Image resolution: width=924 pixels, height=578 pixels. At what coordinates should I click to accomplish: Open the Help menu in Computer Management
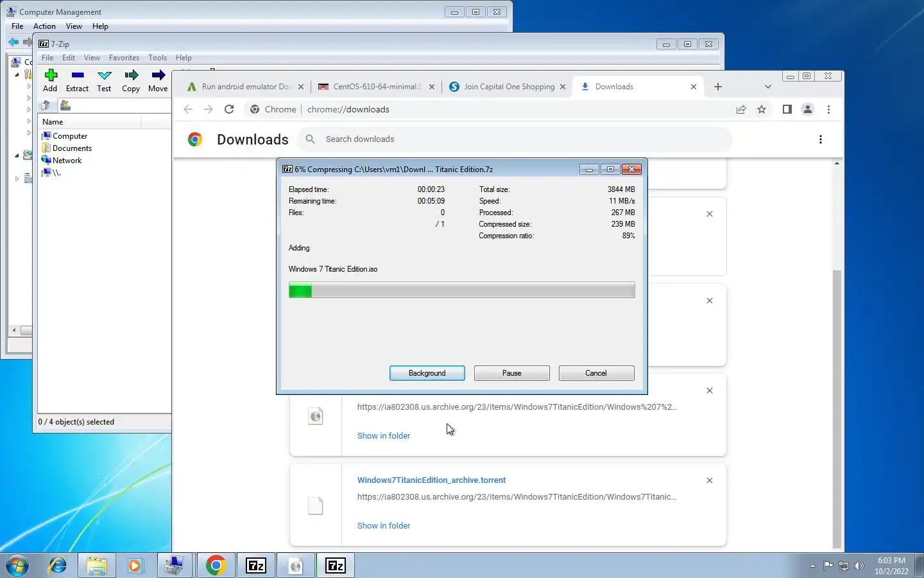point(100,26)
